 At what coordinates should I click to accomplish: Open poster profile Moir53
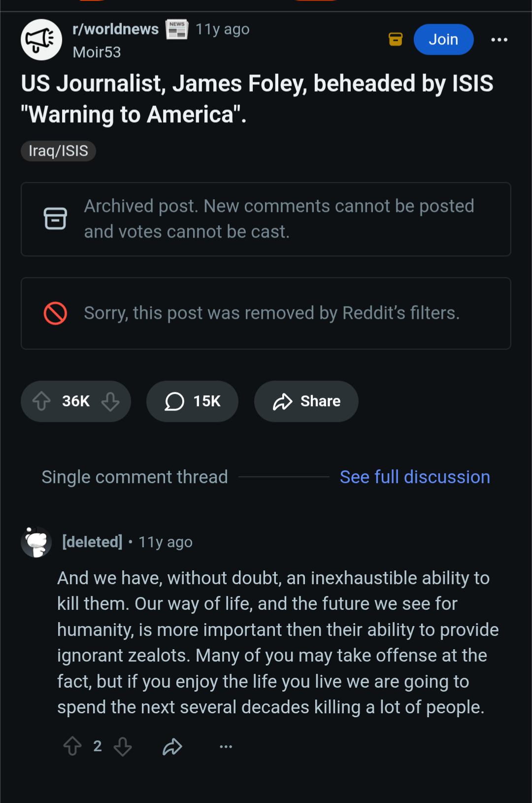[97, 52]
